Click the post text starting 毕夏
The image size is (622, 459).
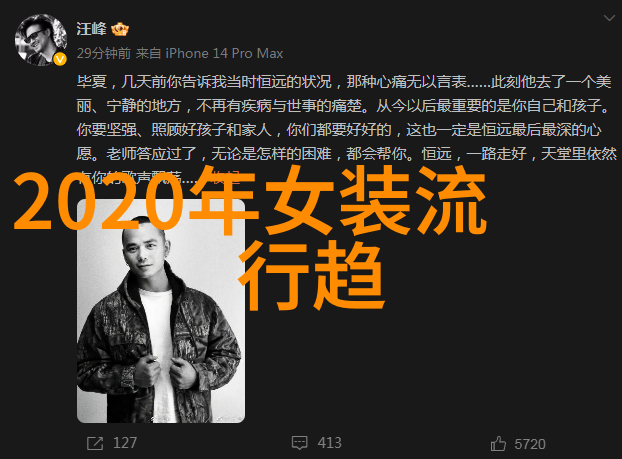point(346,129)
